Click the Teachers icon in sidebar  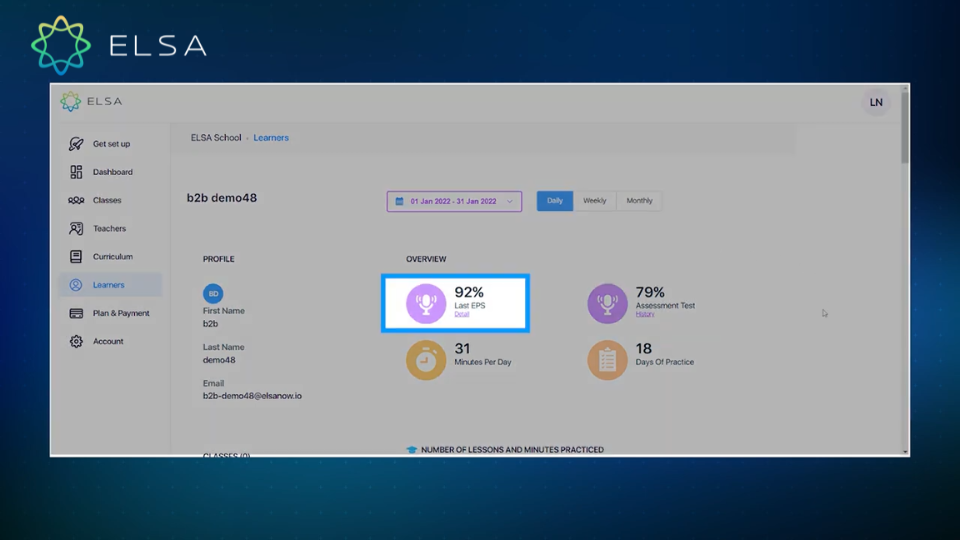click(76, 228)
